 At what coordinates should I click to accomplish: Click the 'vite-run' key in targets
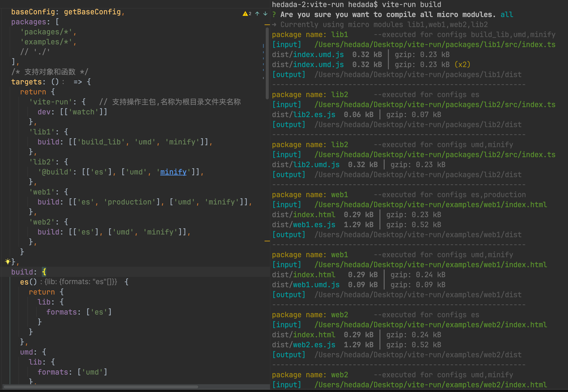click(x=51, y=102)
